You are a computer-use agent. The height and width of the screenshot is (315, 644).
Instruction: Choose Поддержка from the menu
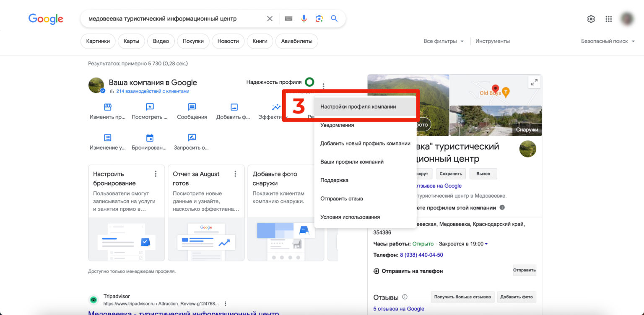pos(365,180)
